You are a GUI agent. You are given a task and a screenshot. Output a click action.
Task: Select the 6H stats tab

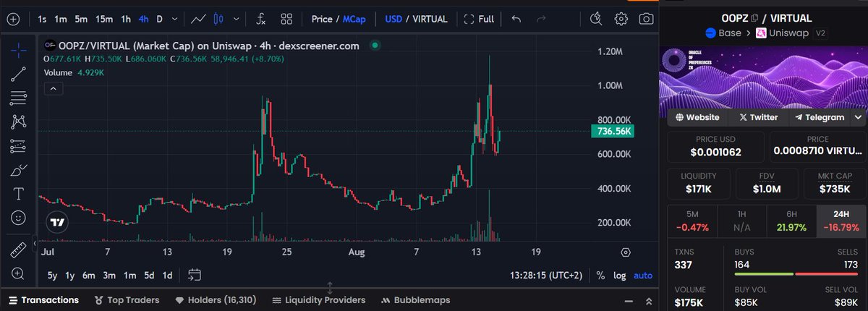791,221
